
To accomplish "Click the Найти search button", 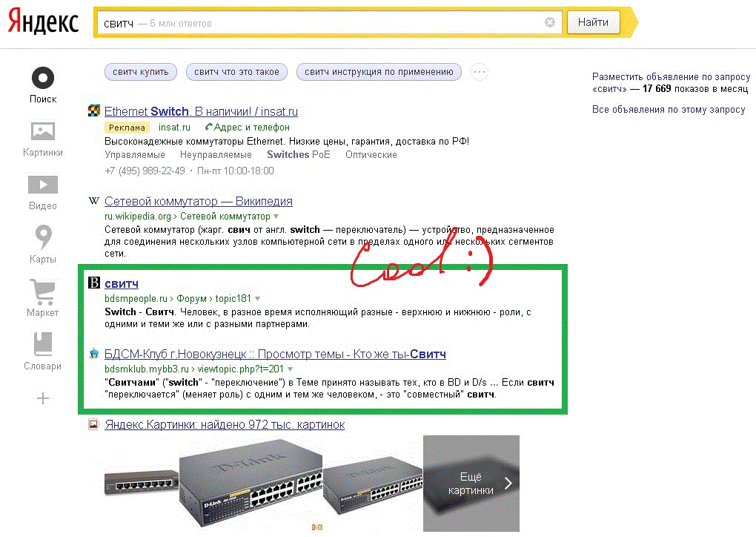I will coord(593,22).
